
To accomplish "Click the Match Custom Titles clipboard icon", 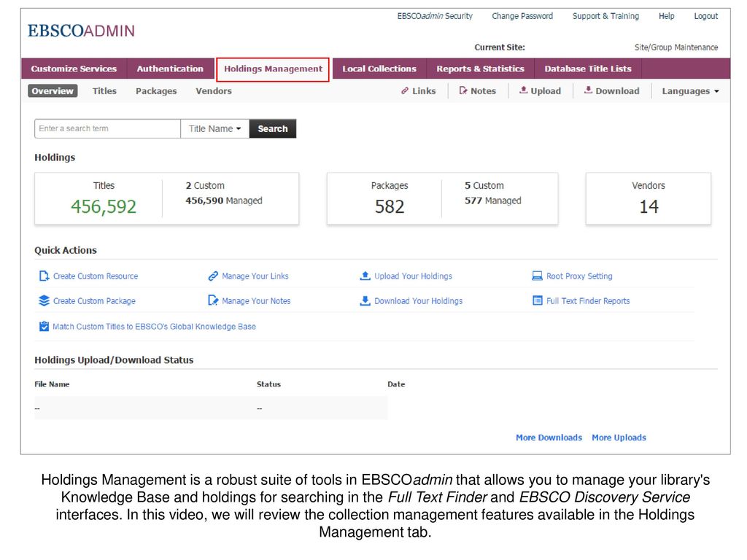I will coord(44,326).
